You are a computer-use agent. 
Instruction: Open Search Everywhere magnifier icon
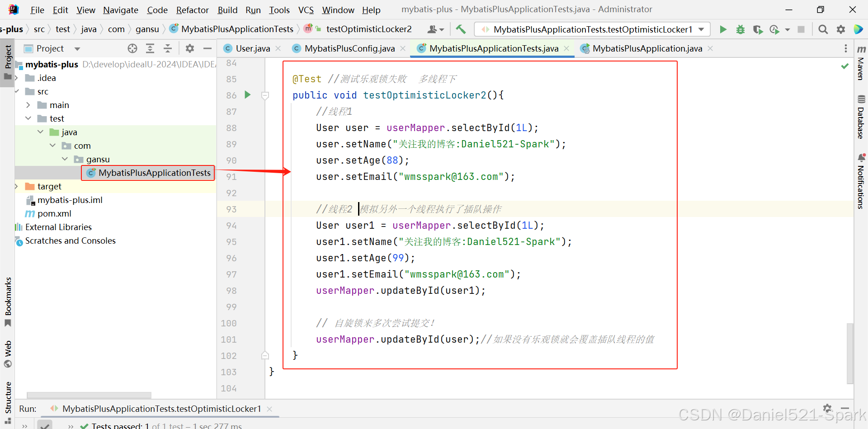[823, 29]
